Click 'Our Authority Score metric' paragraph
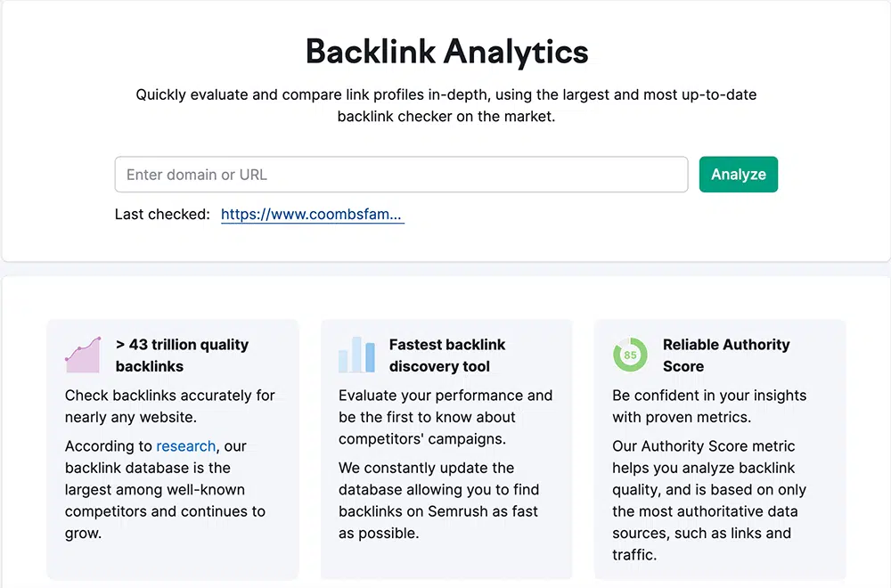The image size is (891, 588). click(709, 501)
